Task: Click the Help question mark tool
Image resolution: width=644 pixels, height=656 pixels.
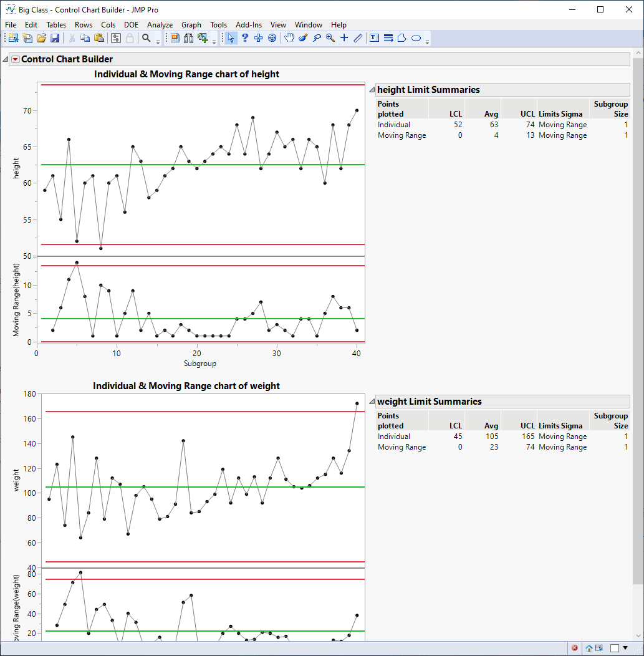Action: click(x=244, y=38)
